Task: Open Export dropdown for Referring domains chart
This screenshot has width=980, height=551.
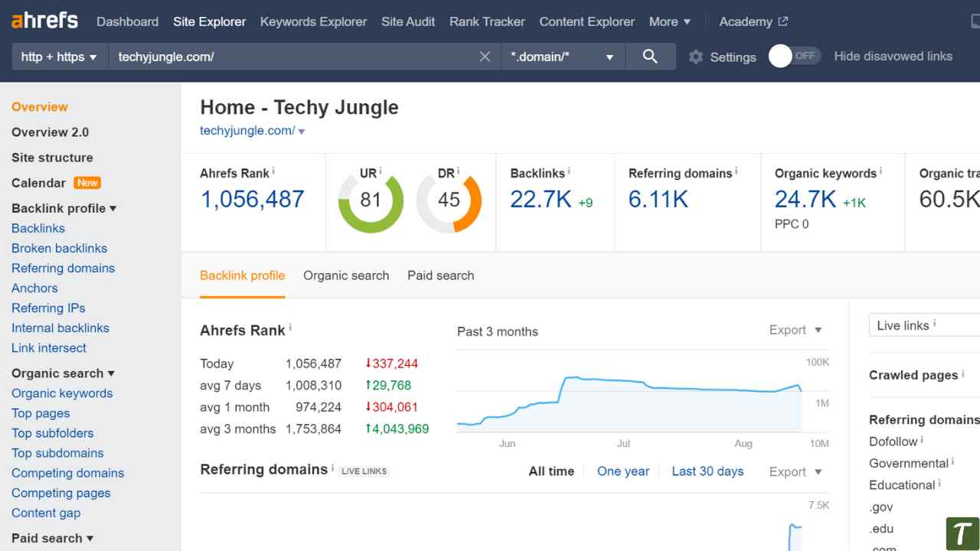Action: tap(795, 472)
